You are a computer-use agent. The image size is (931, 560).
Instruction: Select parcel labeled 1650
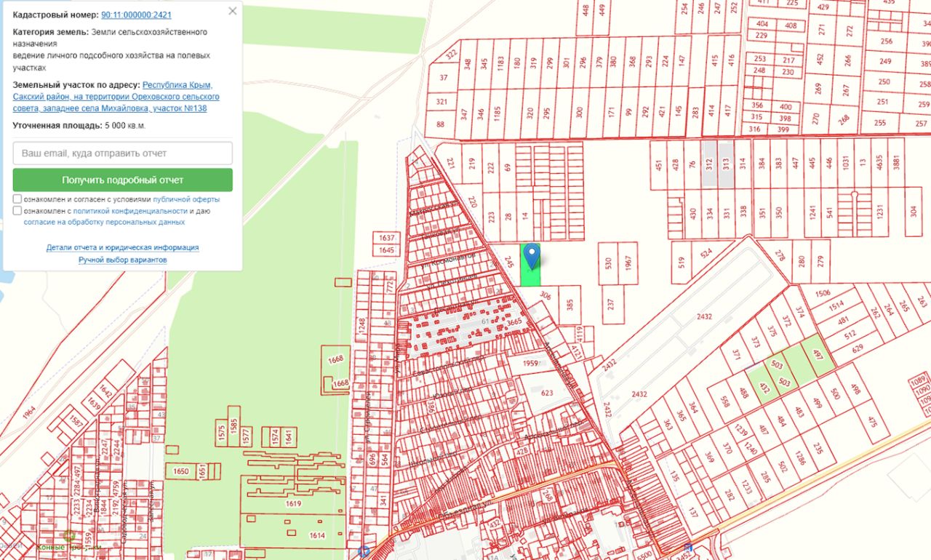(180, 471)
